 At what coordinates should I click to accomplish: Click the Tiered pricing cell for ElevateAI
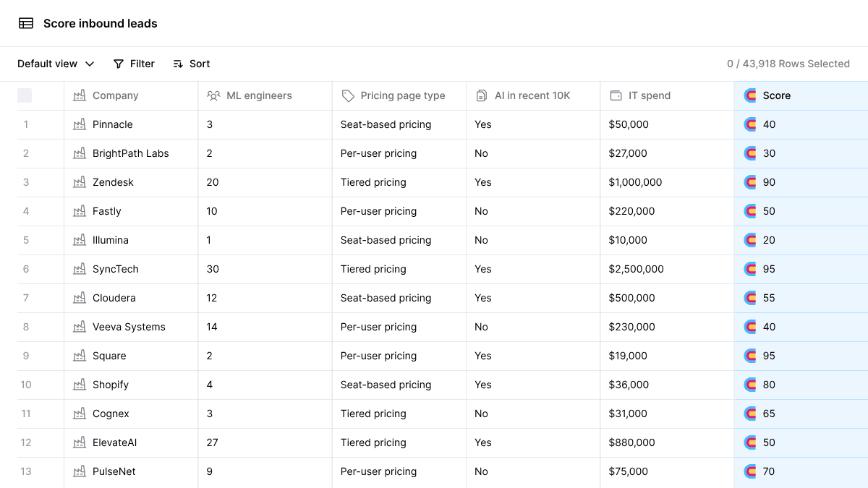tap(399, 442)
